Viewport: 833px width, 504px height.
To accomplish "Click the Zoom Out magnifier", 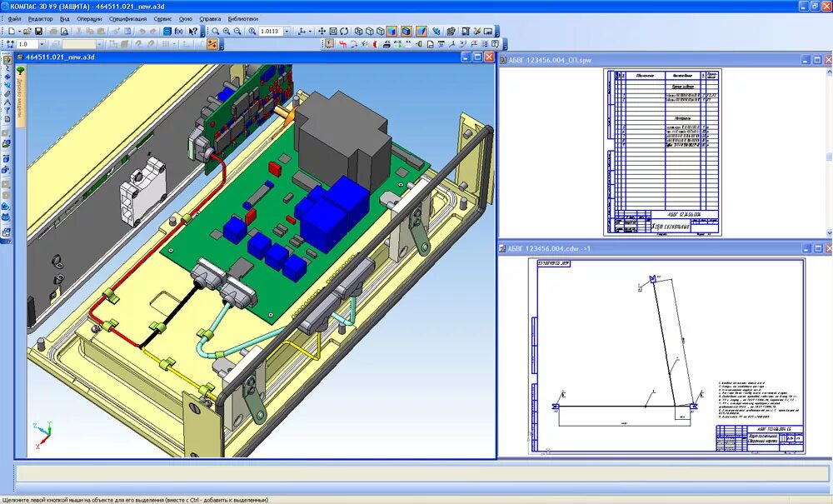I will [x=237, y=32].
